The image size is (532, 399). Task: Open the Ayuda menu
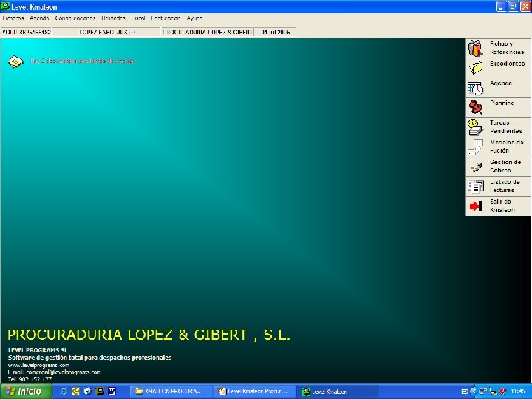click(194, 18)
